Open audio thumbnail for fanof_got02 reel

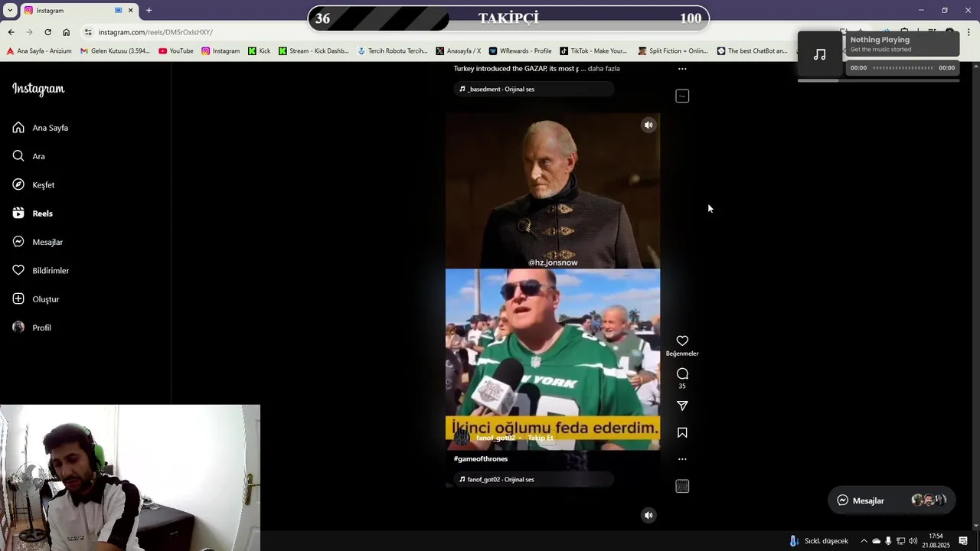tap(682, 486)
